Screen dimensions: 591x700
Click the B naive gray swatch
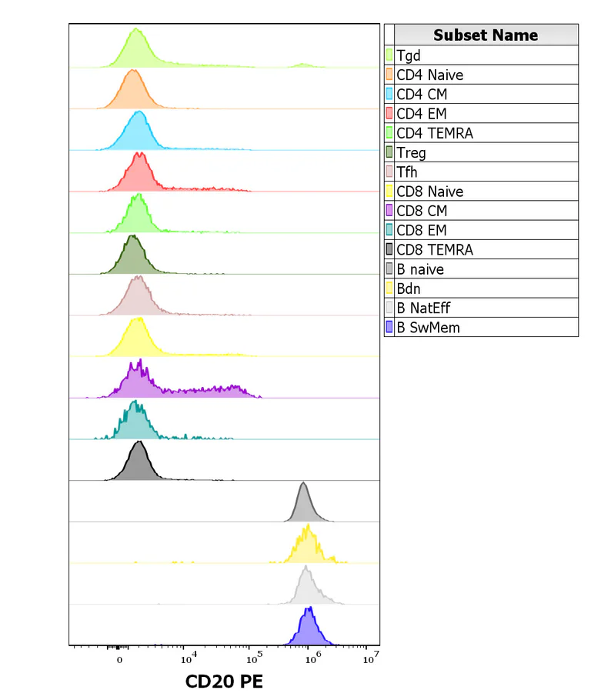point(389,268)
